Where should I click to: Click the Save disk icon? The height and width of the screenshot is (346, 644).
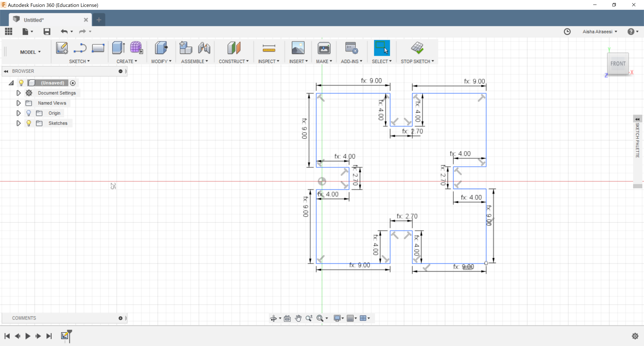point(47,32)
